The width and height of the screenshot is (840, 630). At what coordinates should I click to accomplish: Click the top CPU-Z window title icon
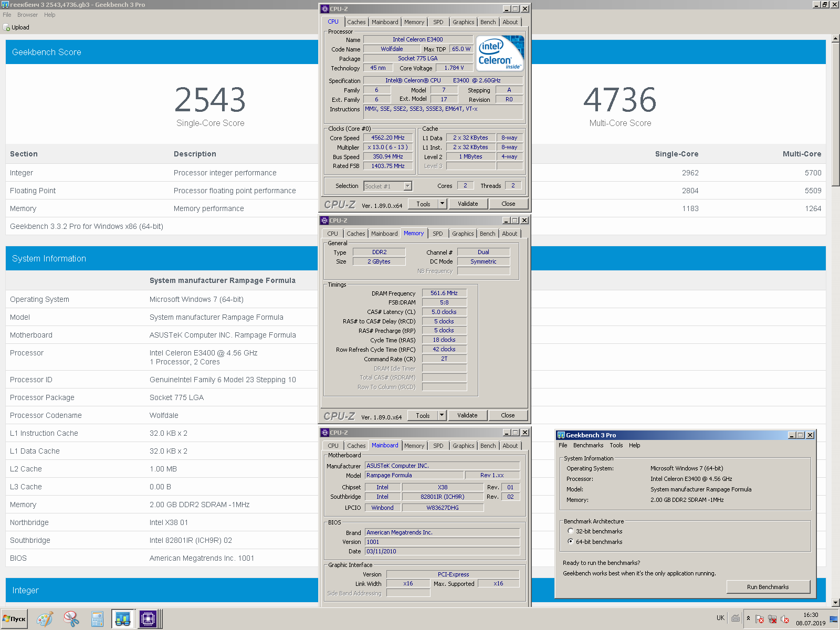(325, 9)
